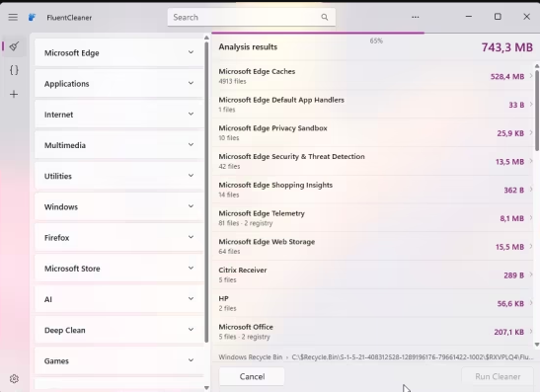Select the cleaner broom sidebar icon
Viewport: 540px width, 392px height.
(x=14, y=46)
